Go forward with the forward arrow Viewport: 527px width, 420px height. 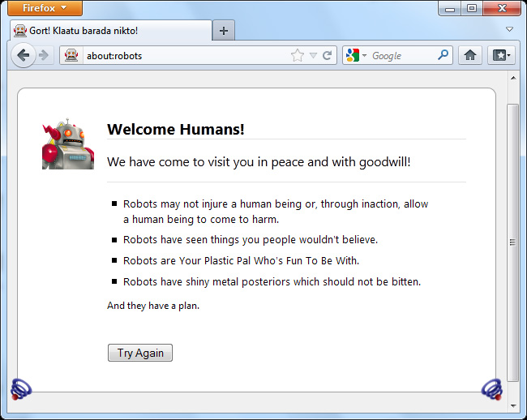click(44, 55)
